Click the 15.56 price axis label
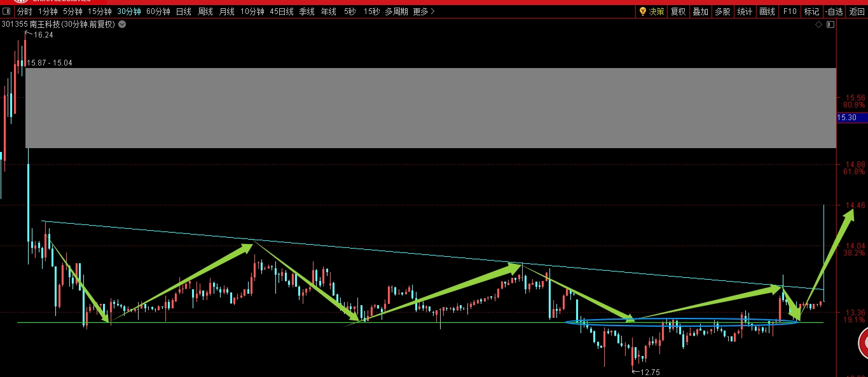This screenshot has width=868, height=377. click(x=855, y=98)
